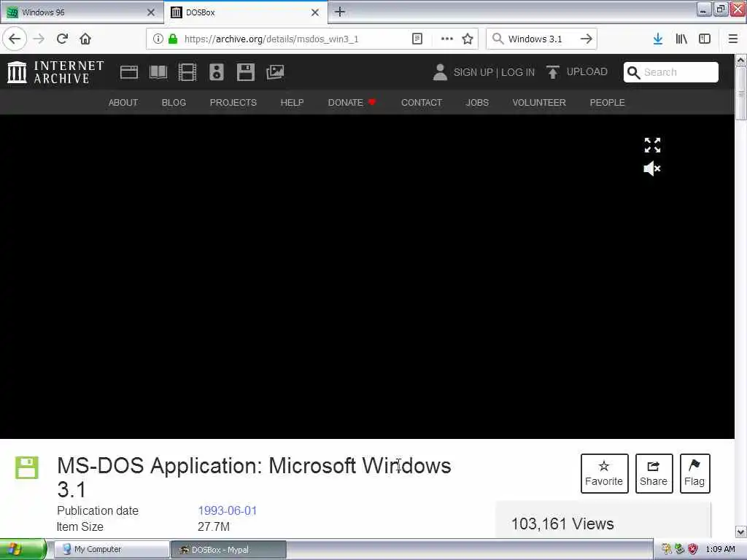Open the Texts book icon
Image resolution: width=747 pixels, height=560 pixels.
[158, 72]
